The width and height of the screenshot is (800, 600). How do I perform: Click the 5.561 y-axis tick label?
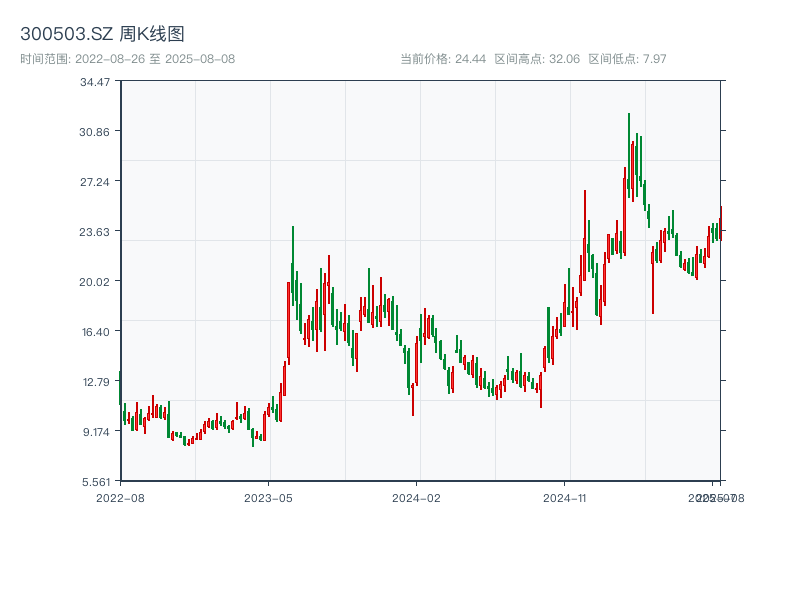point(95,481)
